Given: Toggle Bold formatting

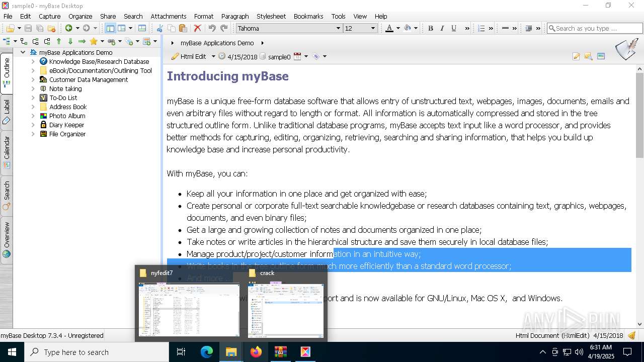Looking at the screenshot, I should coord(431,28).
